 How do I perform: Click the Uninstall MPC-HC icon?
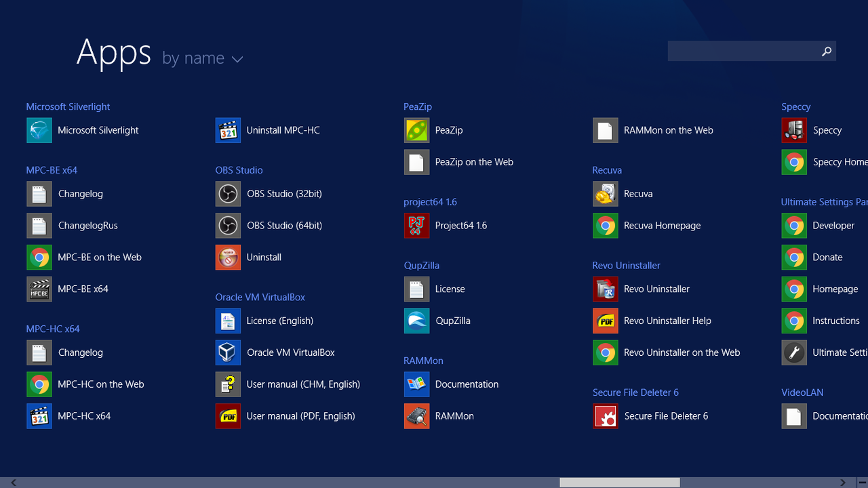point(228,130)
